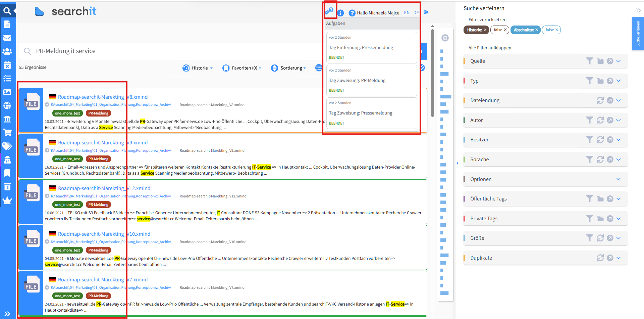Switch language to EN

(407, 13)
